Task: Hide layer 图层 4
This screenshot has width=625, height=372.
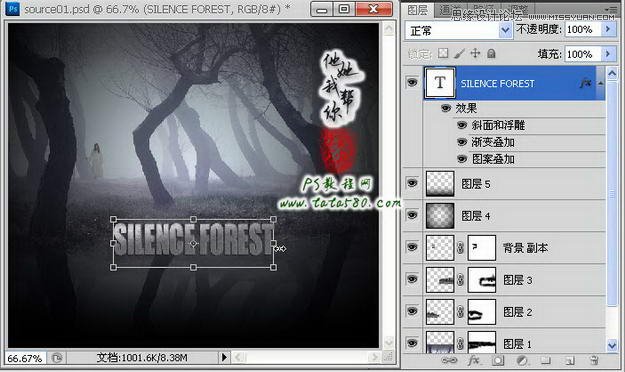Action: [x=413, y=215]
